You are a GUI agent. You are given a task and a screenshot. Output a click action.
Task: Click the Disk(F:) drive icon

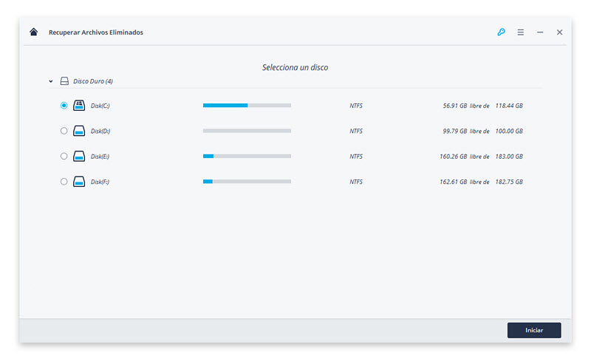(x=79, y=182)
